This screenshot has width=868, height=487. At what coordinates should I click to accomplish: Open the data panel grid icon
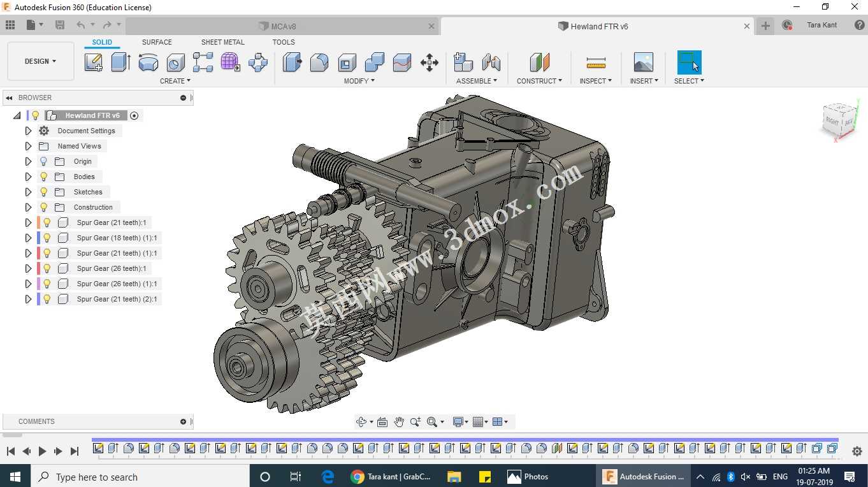(x=10, y=25)
